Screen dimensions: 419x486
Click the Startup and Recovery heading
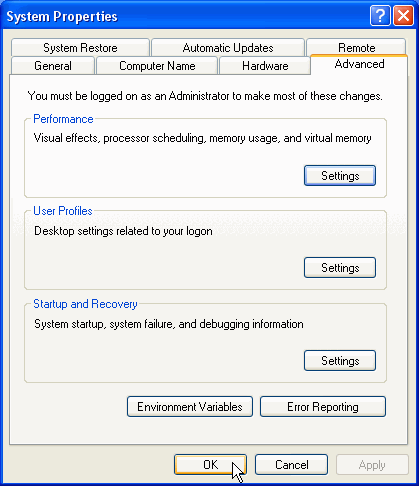pyautogui.click(x=85, y=304)
